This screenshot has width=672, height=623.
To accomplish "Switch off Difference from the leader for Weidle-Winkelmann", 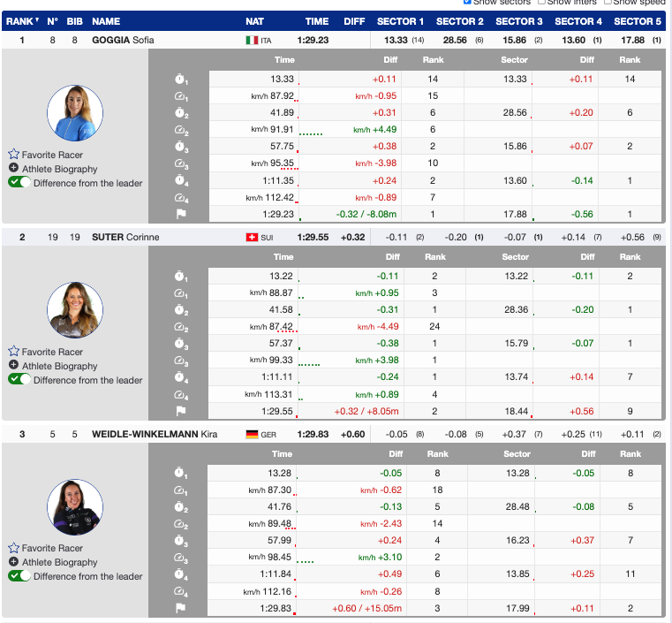I will (x=20, y=576).
